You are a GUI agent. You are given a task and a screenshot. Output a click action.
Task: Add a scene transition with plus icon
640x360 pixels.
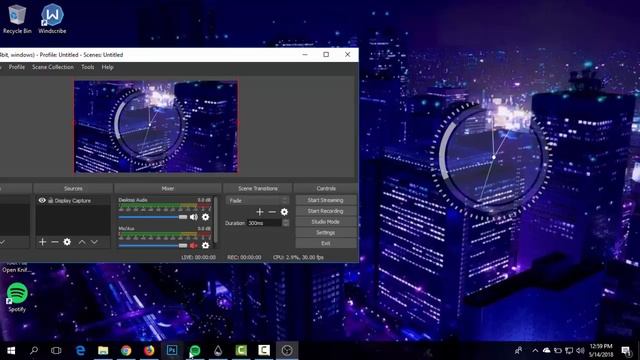point(260,212)
